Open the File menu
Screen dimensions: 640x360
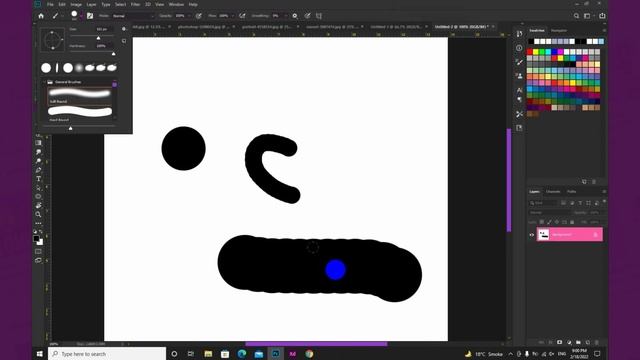tap(50, 4)
